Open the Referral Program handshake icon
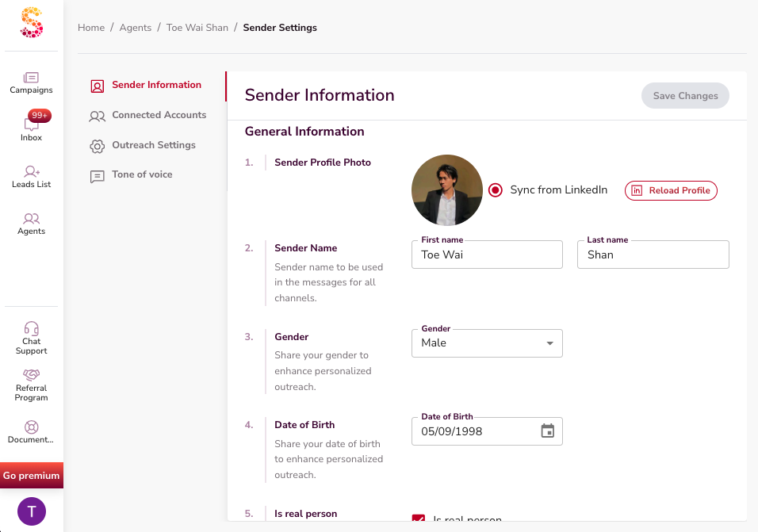Viewport: 758px width, 532px height. (x=32, y=374)
